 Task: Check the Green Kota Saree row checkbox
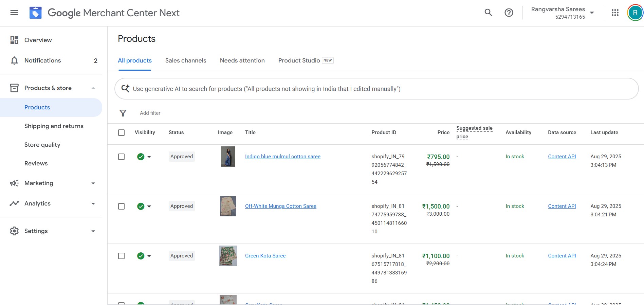121,256
